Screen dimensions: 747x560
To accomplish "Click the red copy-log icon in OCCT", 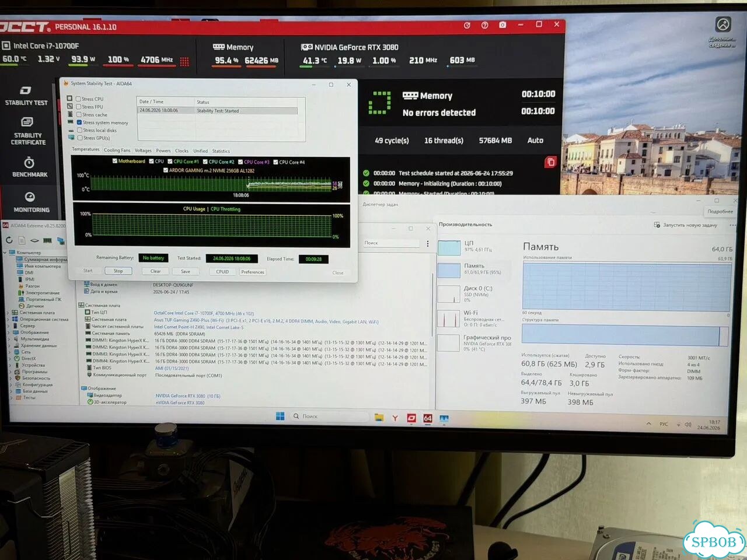I will tap(550, 162).
